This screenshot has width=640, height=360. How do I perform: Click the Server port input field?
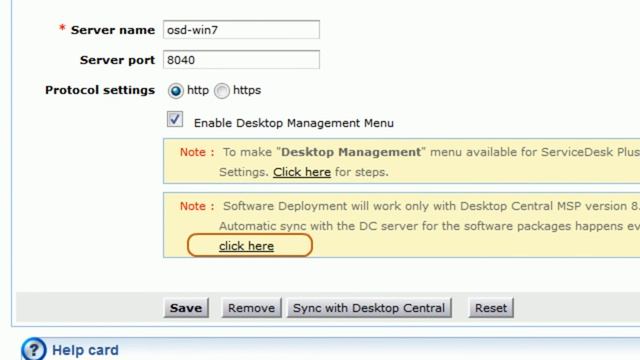point(241,60)
